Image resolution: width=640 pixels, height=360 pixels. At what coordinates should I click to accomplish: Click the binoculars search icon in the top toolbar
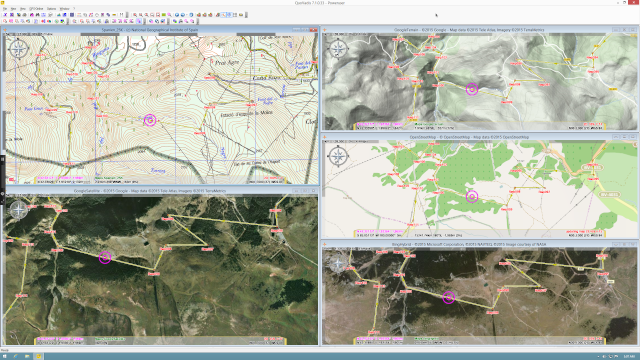point(38,15)
